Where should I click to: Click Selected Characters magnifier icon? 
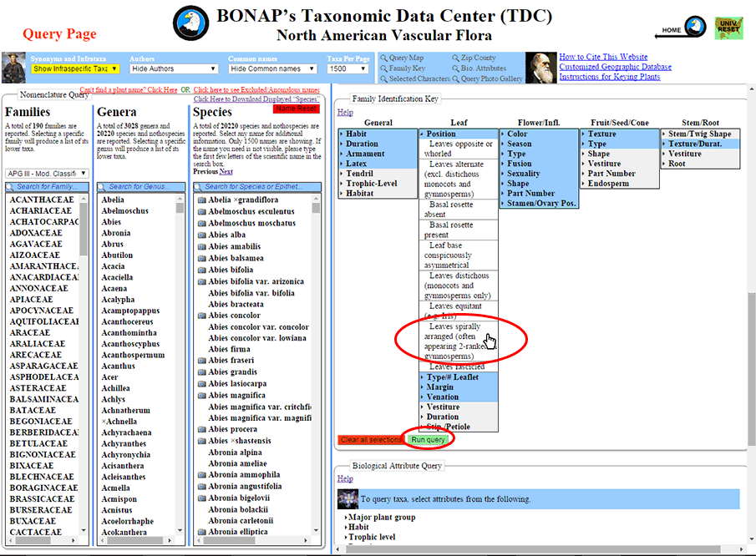pyautogui.click(x=383, y=79)
